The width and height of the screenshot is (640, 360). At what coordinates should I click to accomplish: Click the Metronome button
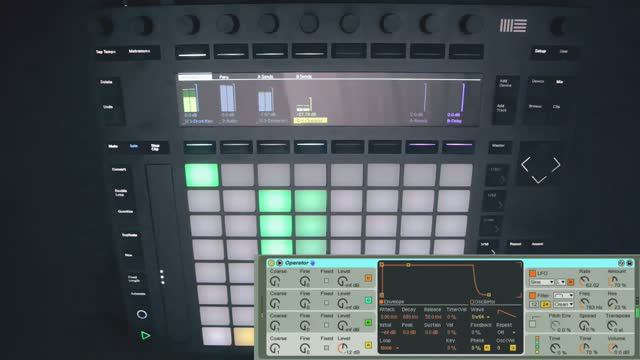point(140,51)
